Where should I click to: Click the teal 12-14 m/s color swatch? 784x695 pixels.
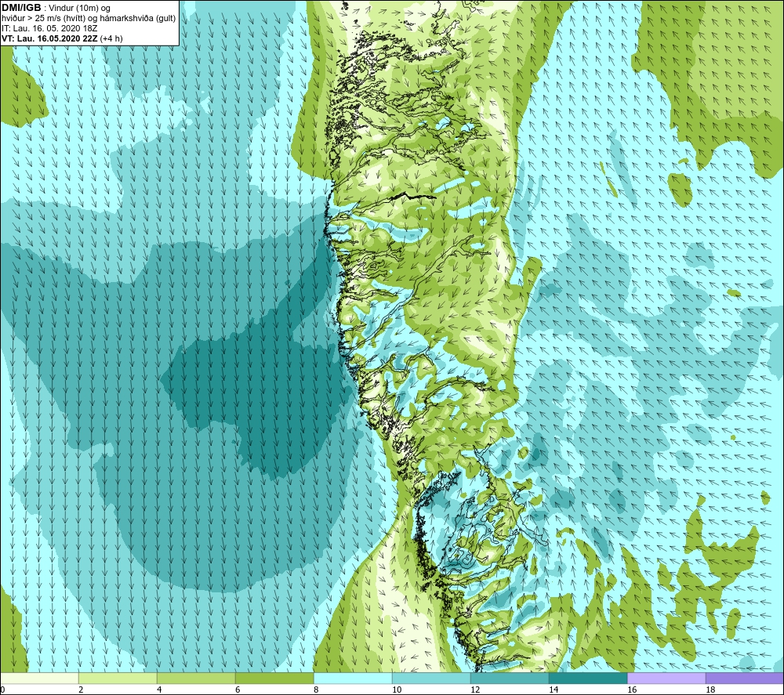coord(510,678)
